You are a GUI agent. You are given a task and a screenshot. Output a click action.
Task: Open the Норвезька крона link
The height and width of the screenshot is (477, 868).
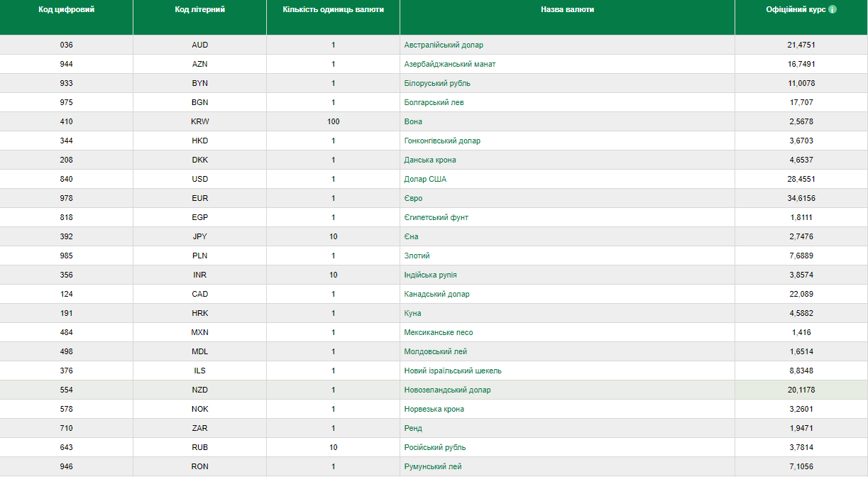(x=434, y=409)
